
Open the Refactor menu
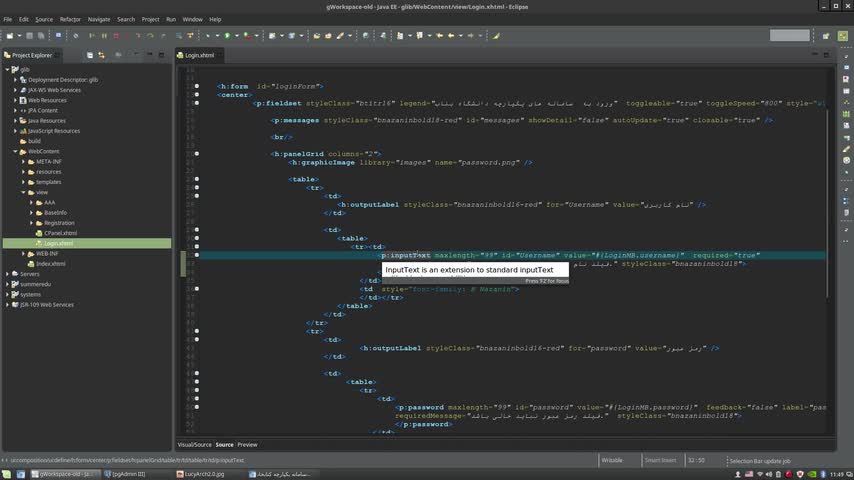coord(70,19)
